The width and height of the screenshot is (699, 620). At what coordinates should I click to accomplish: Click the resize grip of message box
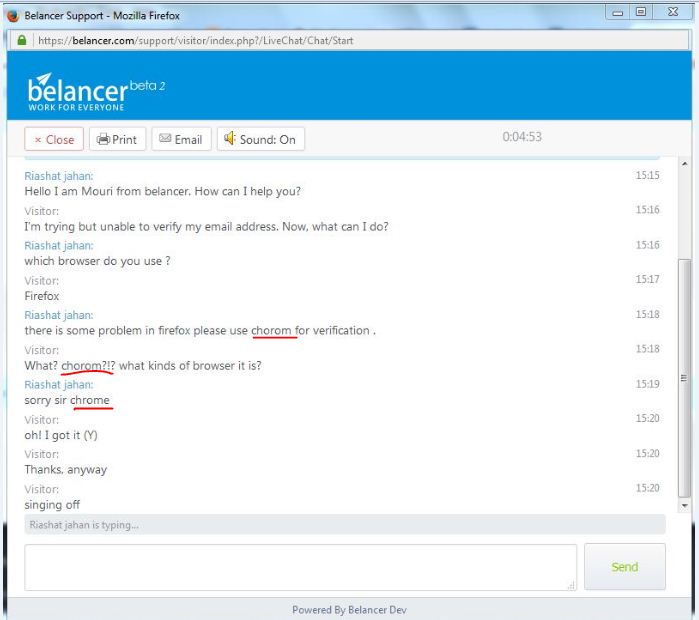click(x=571, y=585)
